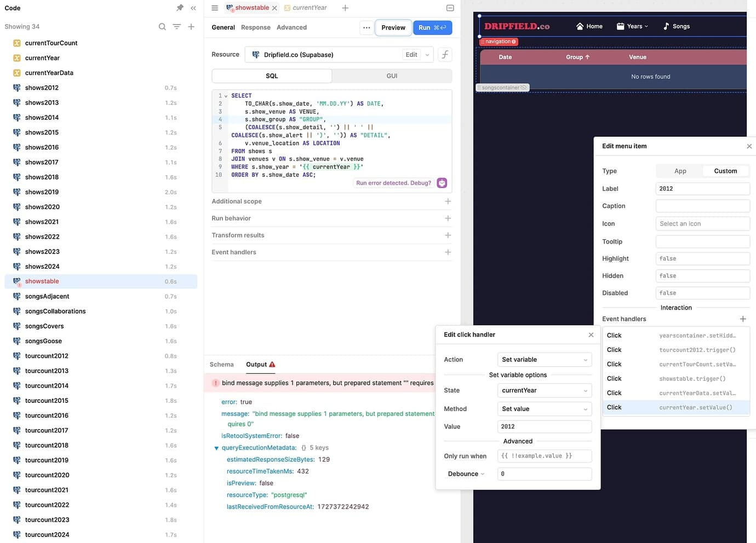Image resolution: width=756 pixels, height=543 pixels.
Task: Open the three-dot query options menu
Action: coord(366,27)
